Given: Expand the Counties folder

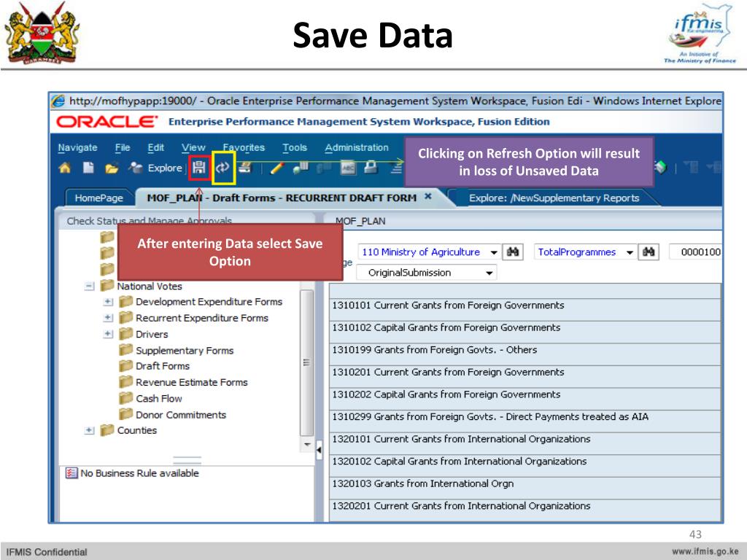Looking at the screenshot, I should (89, 430).
